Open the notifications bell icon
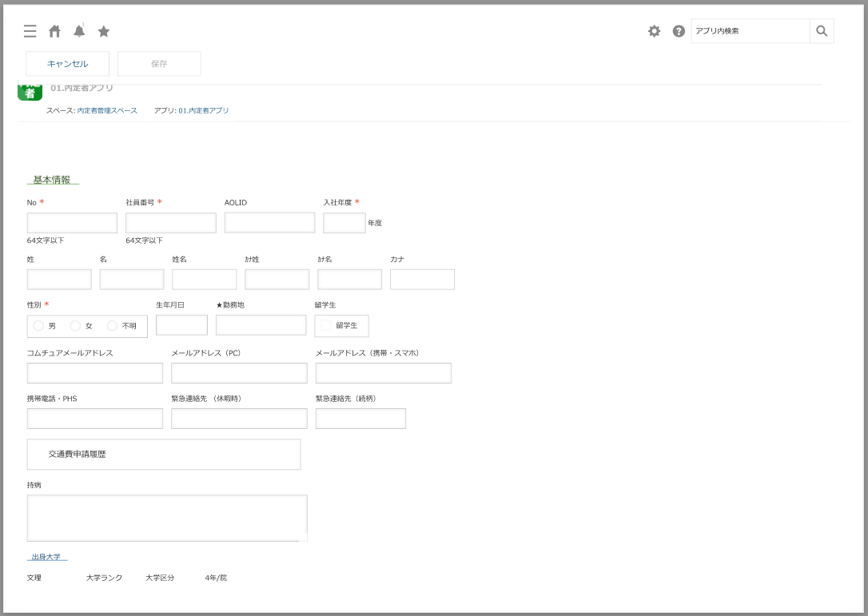The width and height of the screenshot is (868, 616). (x=79, y=30)
